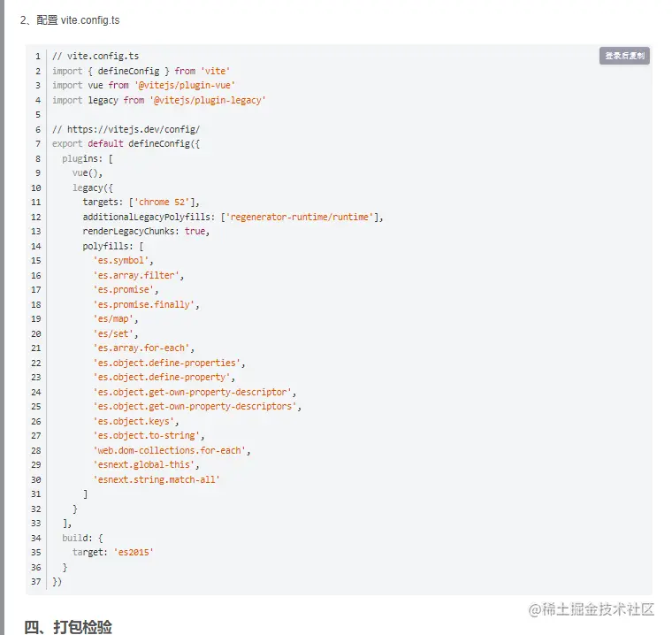Click line number 37 in the gutter
672x635 pixels.
(36, 581)
